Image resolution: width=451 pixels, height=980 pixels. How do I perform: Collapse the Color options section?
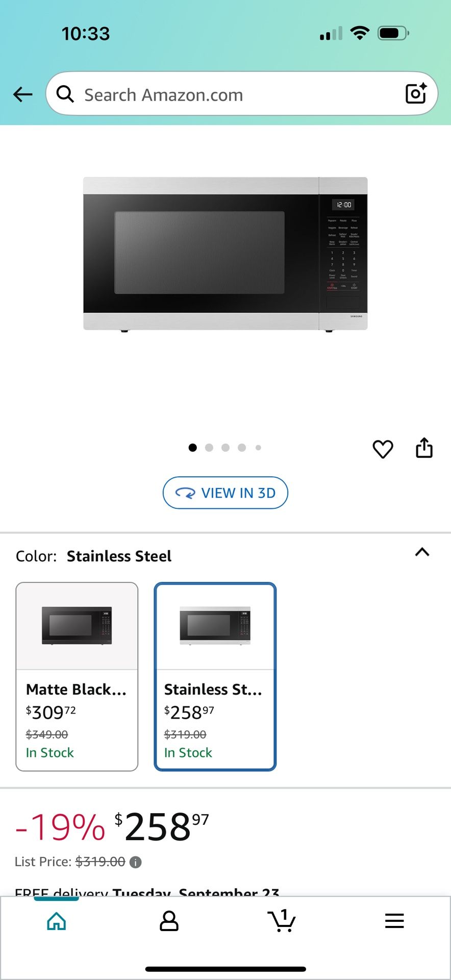422,552
